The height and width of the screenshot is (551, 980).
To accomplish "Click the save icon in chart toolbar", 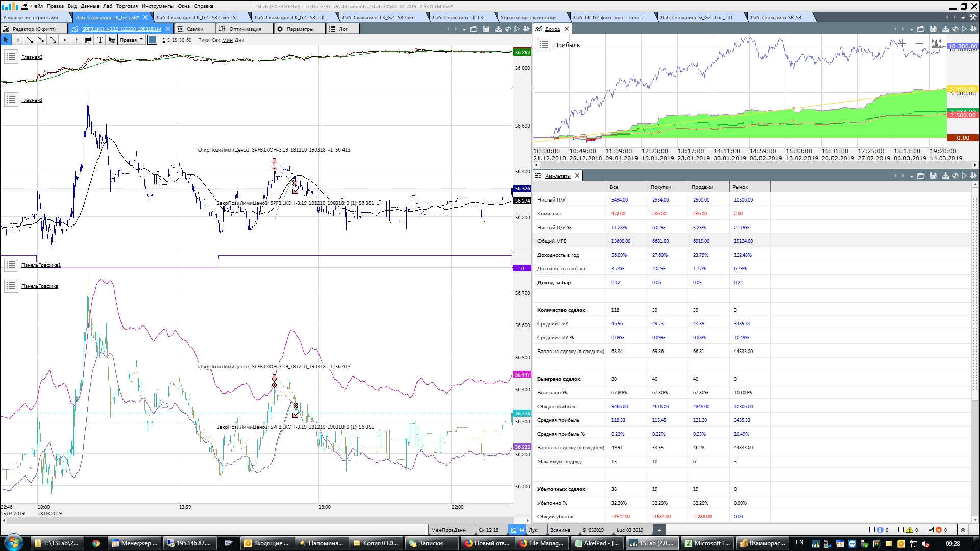I will (486, 29).
